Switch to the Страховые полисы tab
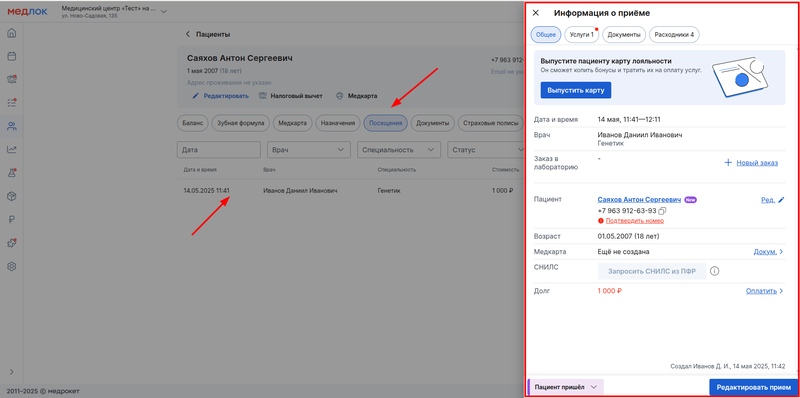The height and width of the screenshot is (398, 800). pyautogui.click(x=491, y=123)
